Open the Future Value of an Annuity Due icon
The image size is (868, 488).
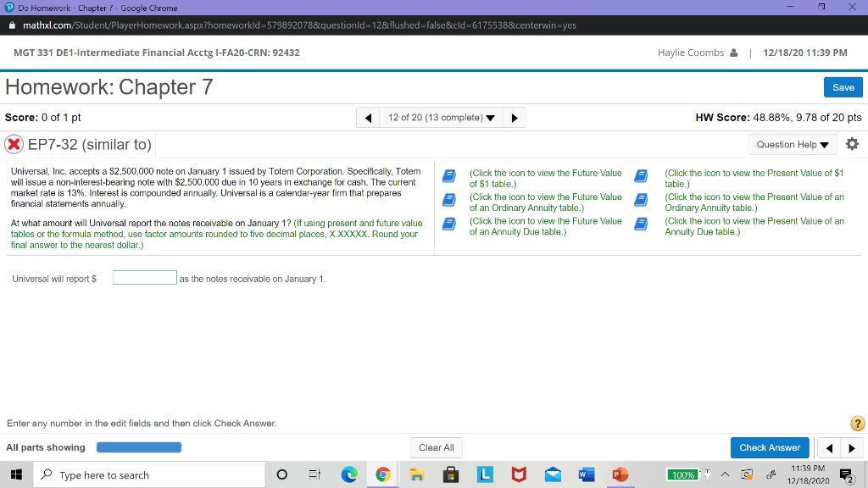point(451,222)
